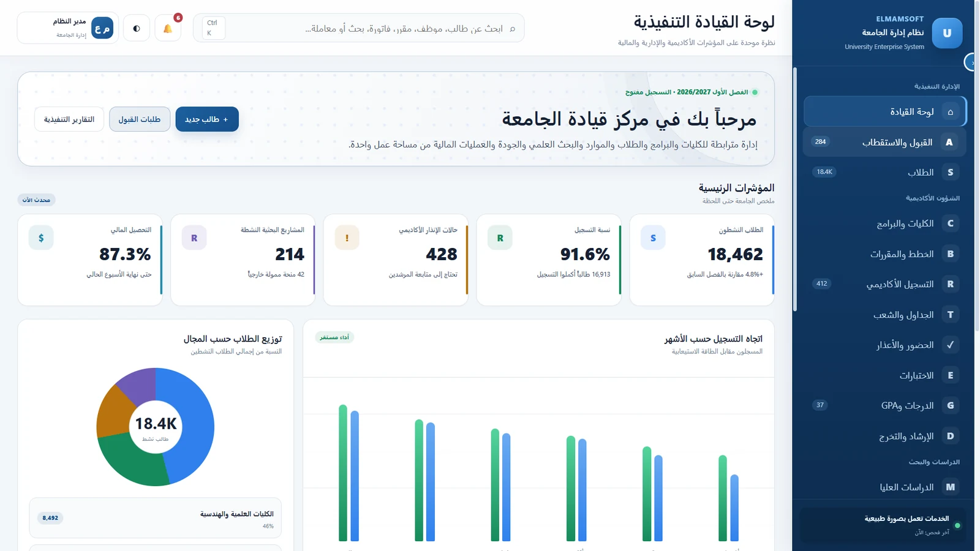Open التسجيل الأكاديمي sidebar item
The width and height of the screenshot is (980, 551).
click(884, 284)
